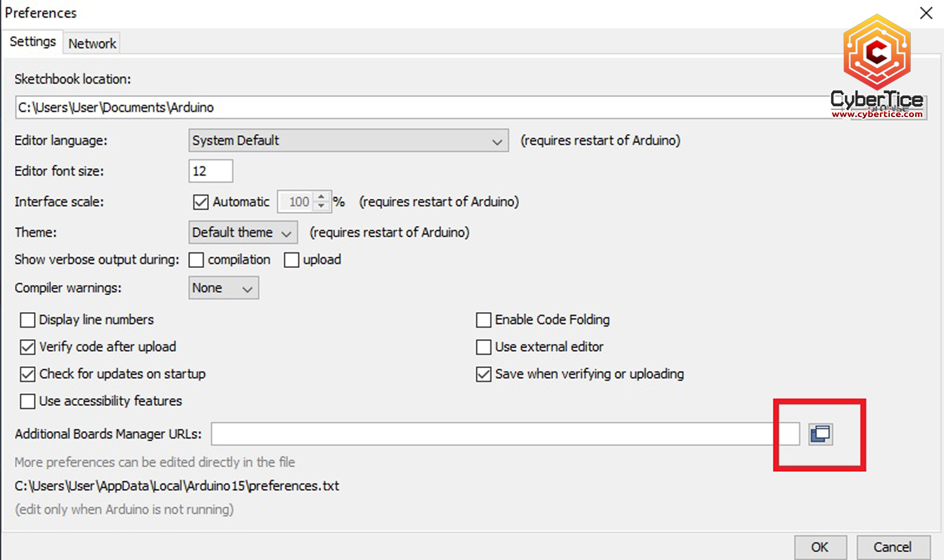Open the Compiler warnings dropdown
This screenshot has width=944, height=560.
pyautogui.click(x=223, y=288)
